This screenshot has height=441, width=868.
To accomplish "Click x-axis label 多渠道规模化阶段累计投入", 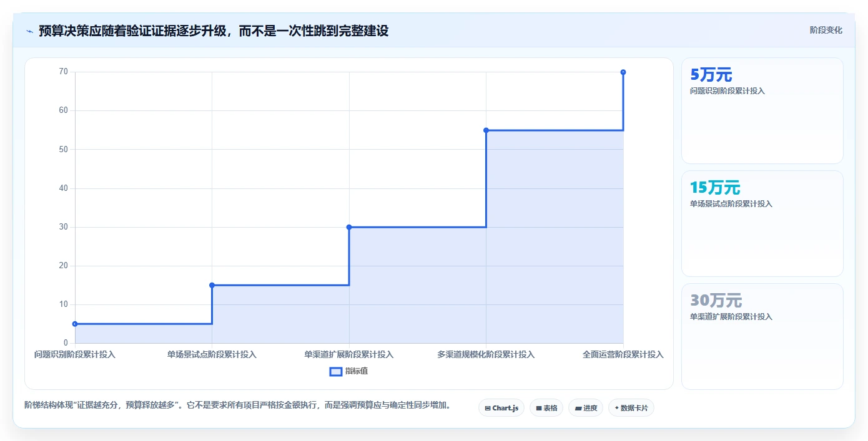I will [486, 354].
